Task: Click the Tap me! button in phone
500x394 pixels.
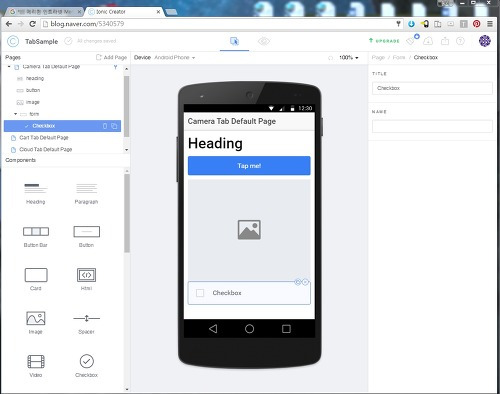Action: click(x=249, y=166)
